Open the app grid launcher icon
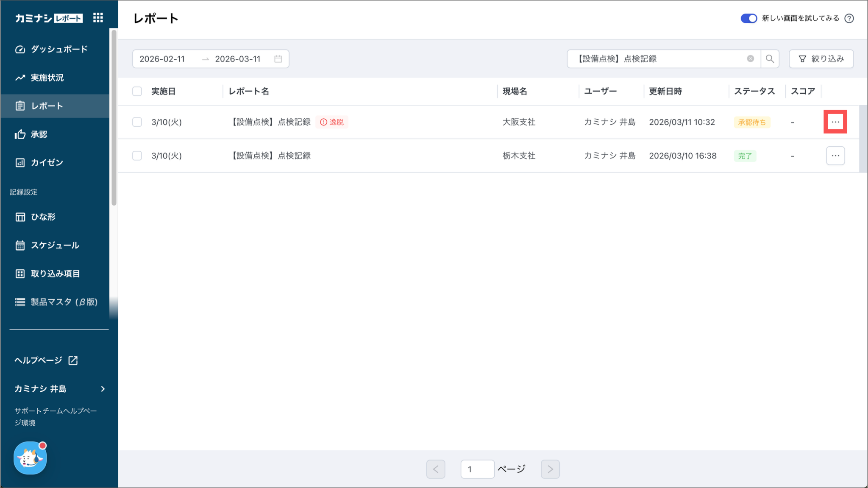Screen dimensions: 868x488 tap(98, 18)
